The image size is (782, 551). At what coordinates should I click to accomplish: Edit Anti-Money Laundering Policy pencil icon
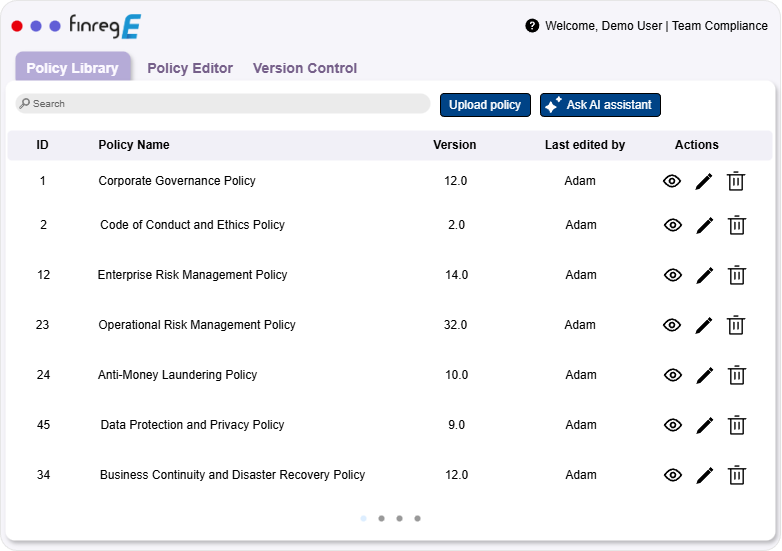[705, 375]
